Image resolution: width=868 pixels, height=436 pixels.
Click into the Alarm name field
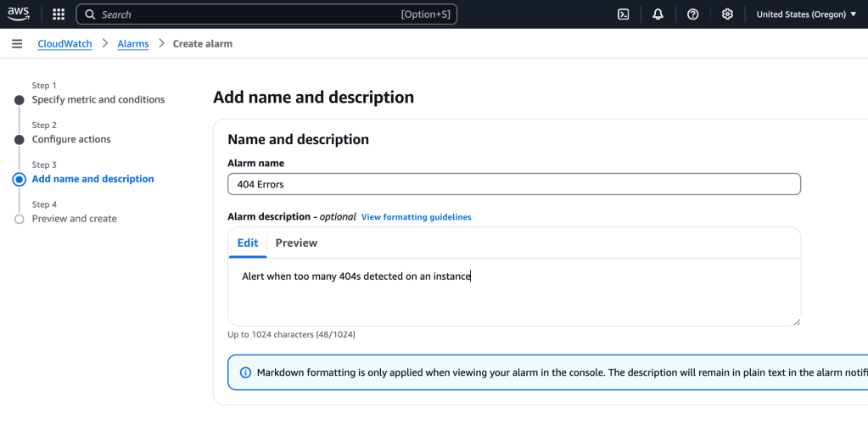click(513, 184)
